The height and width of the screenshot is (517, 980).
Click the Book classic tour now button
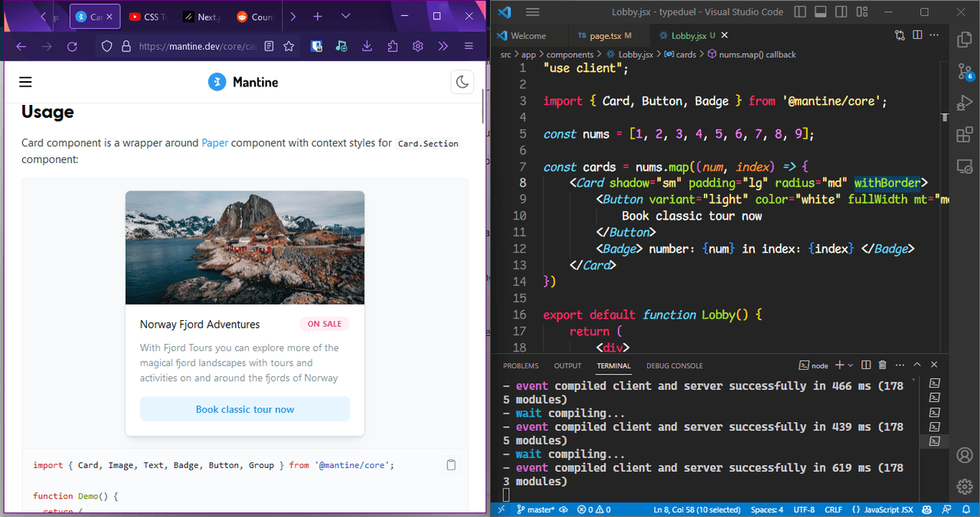(x=245, y=409)
